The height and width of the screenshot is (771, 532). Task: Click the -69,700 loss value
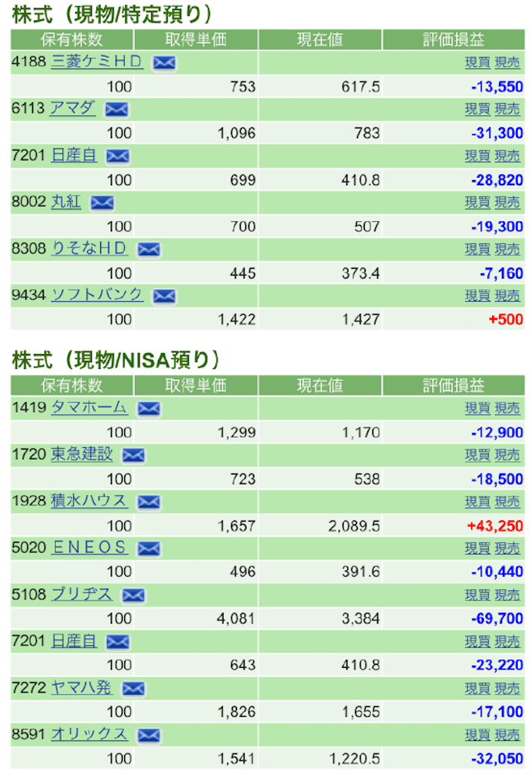[497, 619]
